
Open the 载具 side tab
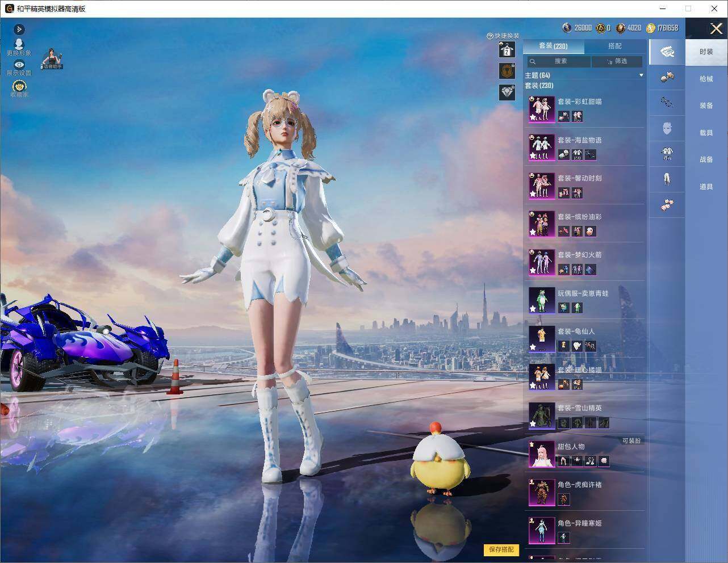pyautogui.click(x=706, y=133)
